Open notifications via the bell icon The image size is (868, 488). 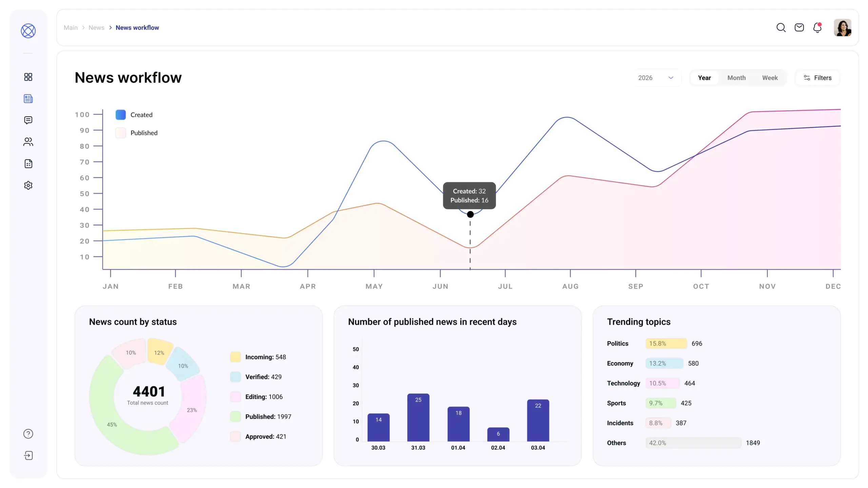pyautogui.click(x=817, y=28)
